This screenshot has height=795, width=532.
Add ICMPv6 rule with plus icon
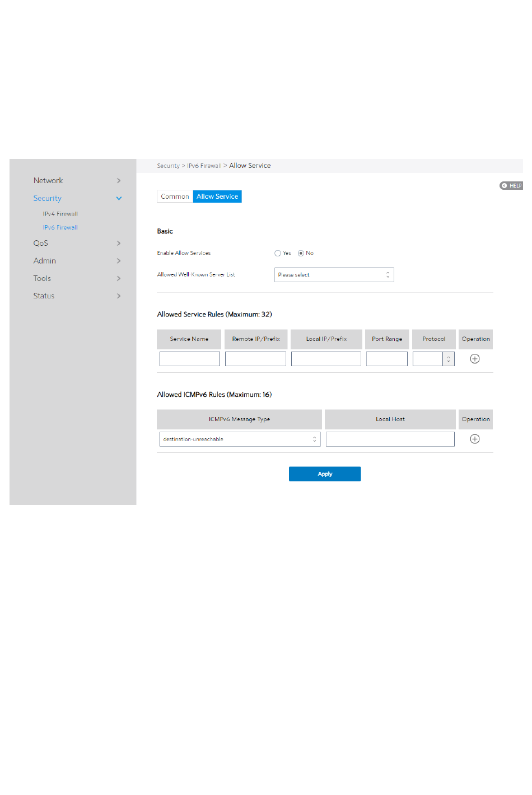[x=474, y=439]
